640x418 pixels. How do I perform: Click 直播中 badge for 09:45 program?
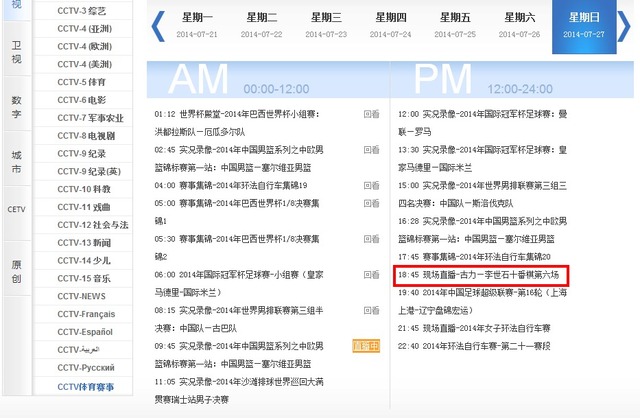366,346
